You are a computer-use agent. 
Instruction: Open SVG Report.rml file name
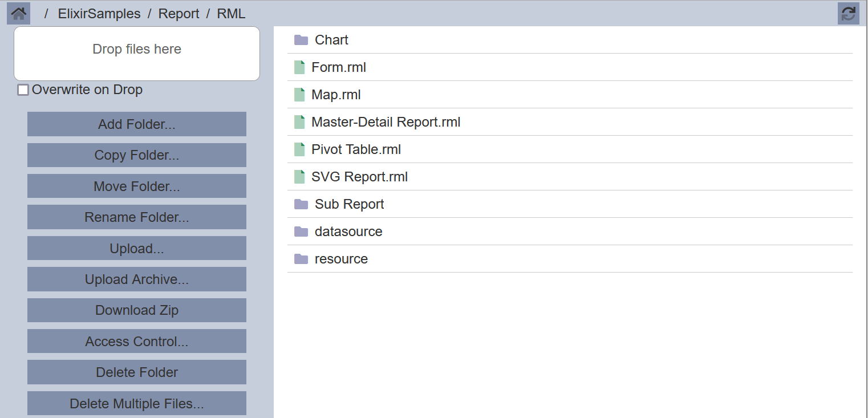[x=360, y=177]
